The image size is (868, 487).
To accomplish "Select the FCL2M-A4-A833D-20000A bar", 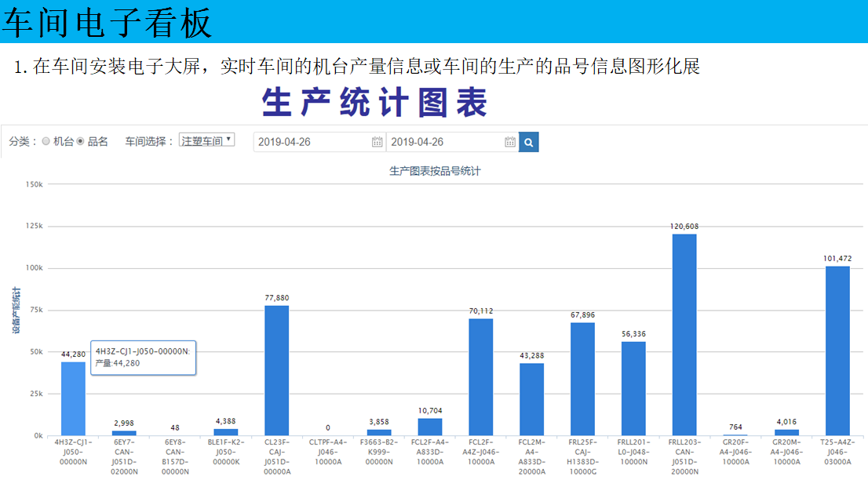I will pos(531,399).
